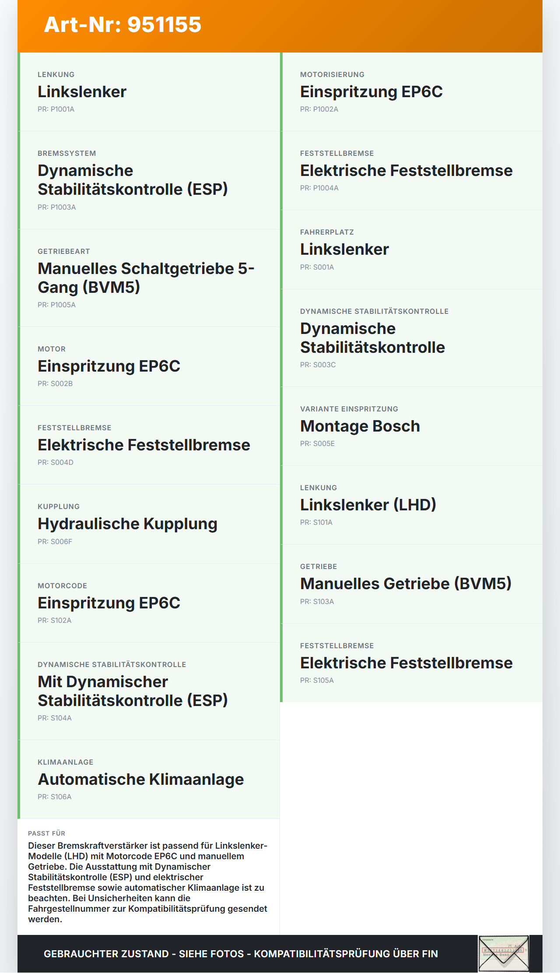560x973 pixels.
Task: Click Mit Dynamischer Stabilitätskontrolle (ESP) entry
Action: point(149,691)
